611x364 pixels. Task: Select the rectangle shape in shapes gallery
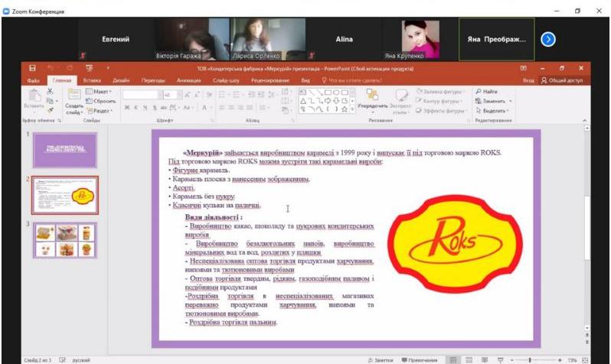(328, 93)
